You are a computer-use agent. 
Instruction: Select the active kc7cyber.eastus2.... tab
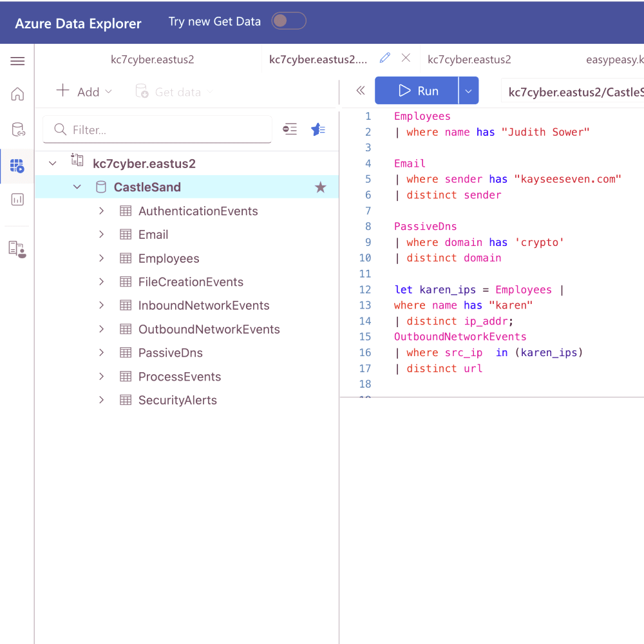318,59
